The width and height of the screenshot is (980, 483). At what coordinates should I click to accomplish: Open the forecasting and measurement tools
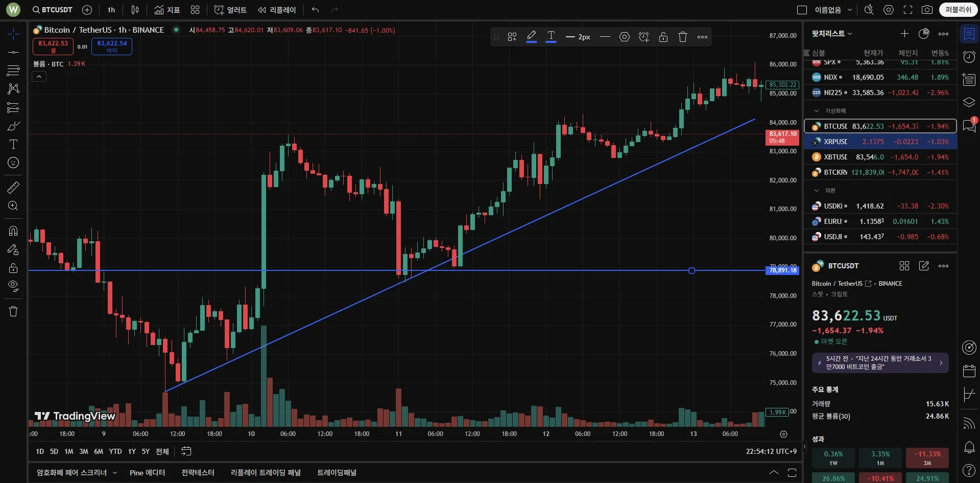[13, 107]
